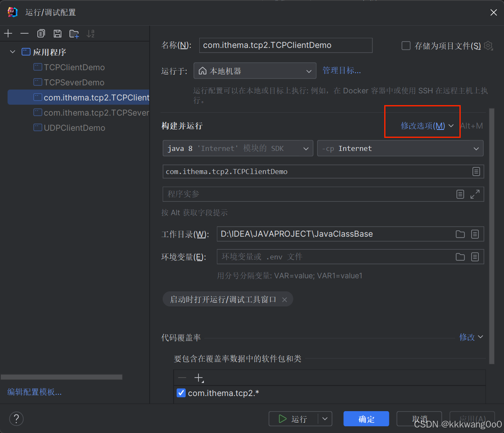Uncheck the com.ithema.tcp2.* coverage checkbox
The height and width of the screenshot is (433, 504).
coord(181,393)
